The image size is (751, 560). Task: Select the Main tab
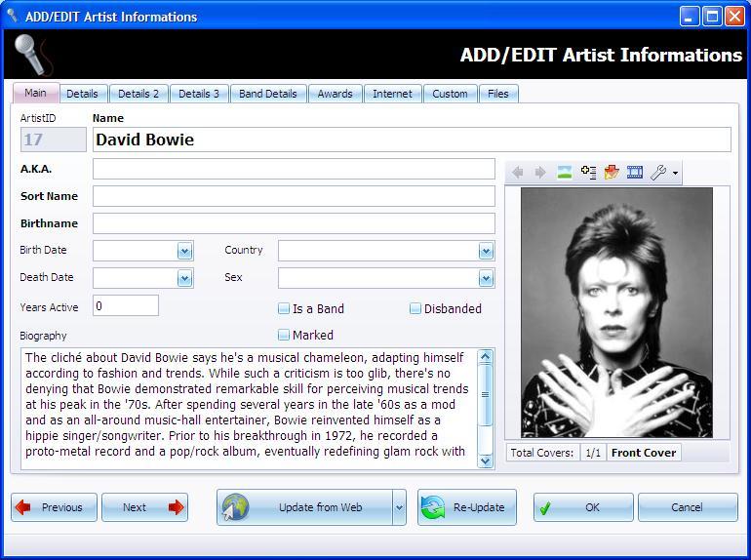(x=36, y=93)
